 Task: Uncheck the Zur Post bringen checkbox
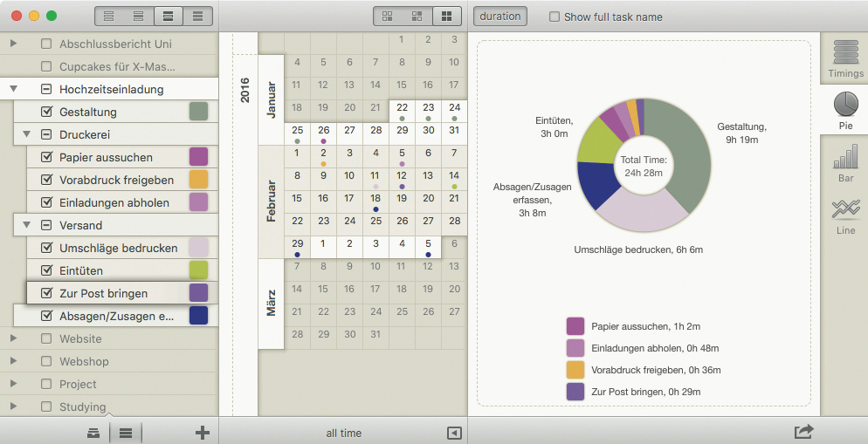point(46,293)
